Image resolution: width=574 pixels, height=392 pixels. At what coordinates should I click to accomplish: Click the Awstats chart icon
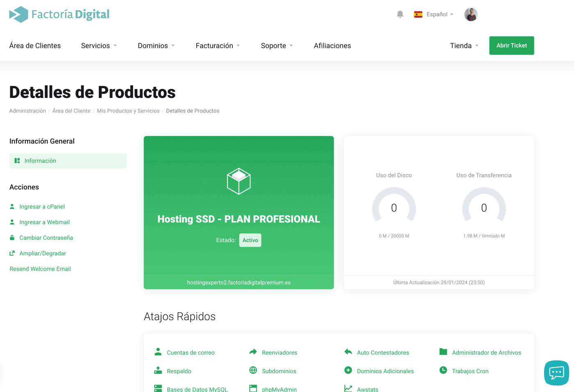348,388
